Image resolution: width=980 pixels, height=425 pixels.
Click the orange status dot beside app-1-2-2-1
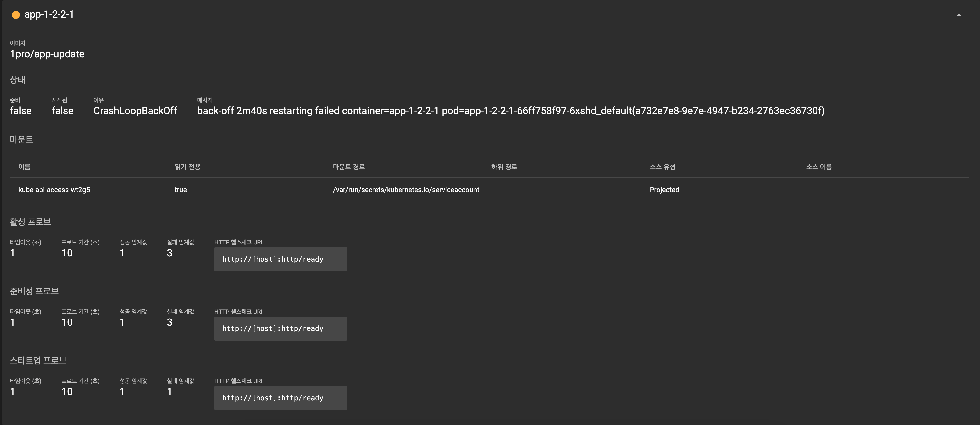[15, 15]
